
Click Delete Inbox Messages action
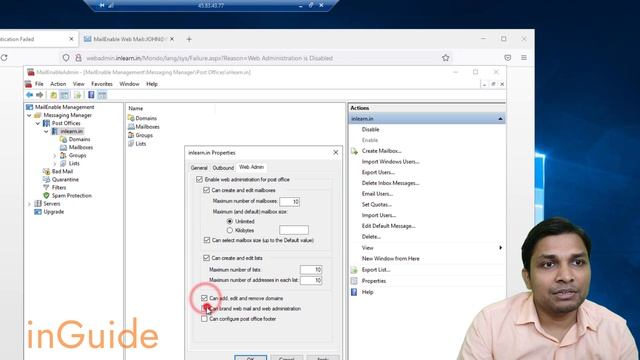391,183
